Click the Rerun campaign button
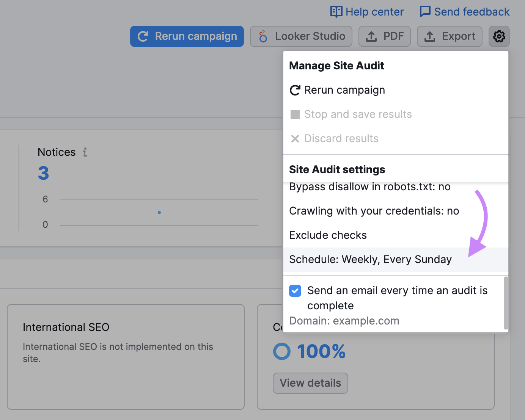 (x=187, y=36)
